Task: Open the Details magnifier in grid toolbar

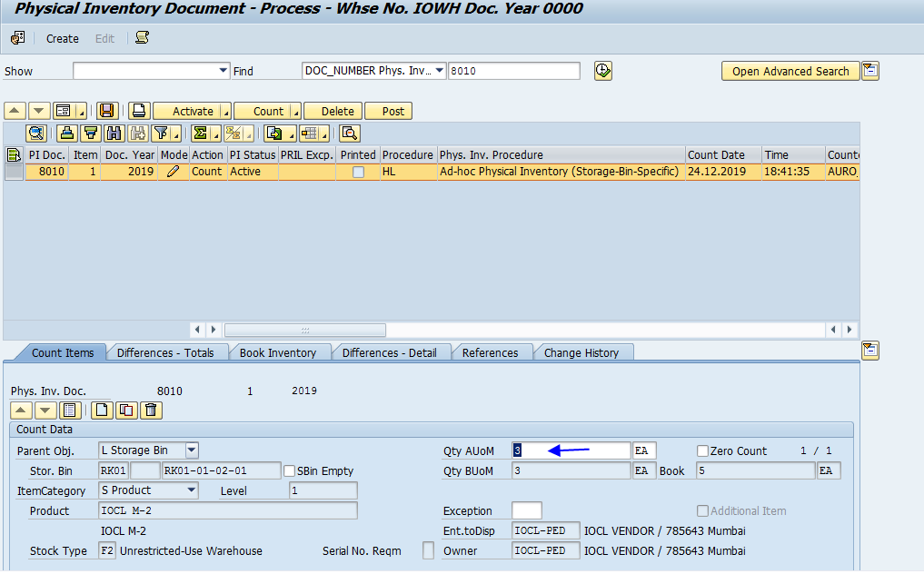Action: click(36, 134)
